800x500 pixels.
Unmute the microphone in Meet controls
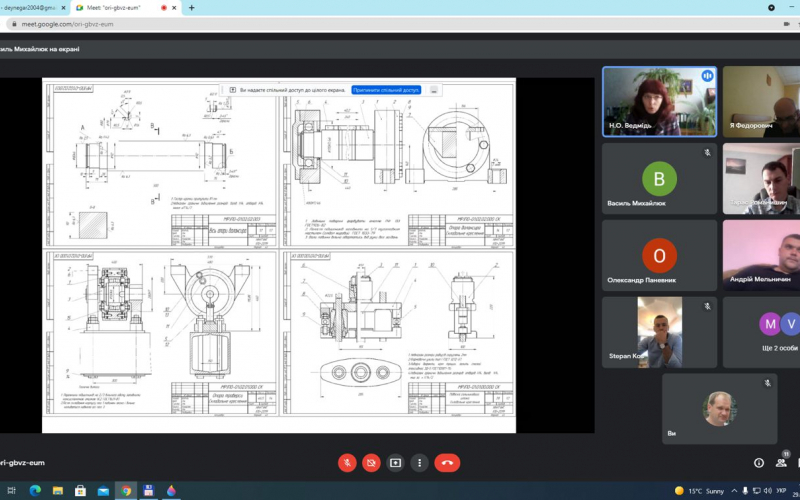point(347,463)
